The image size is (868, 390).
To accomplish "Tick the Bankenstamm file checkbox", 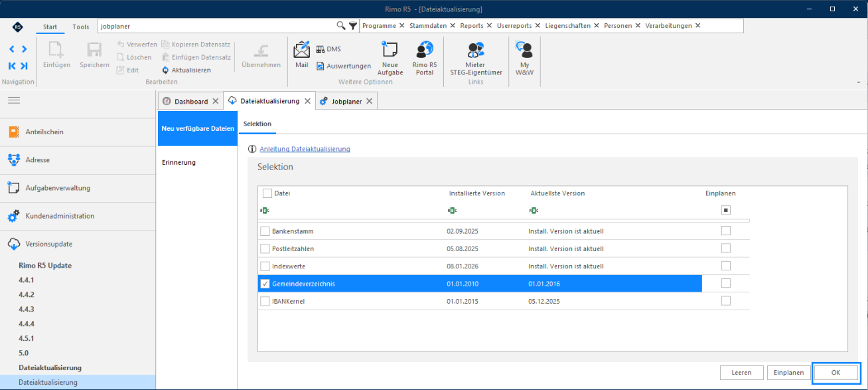I will click(x=265, y=231).
